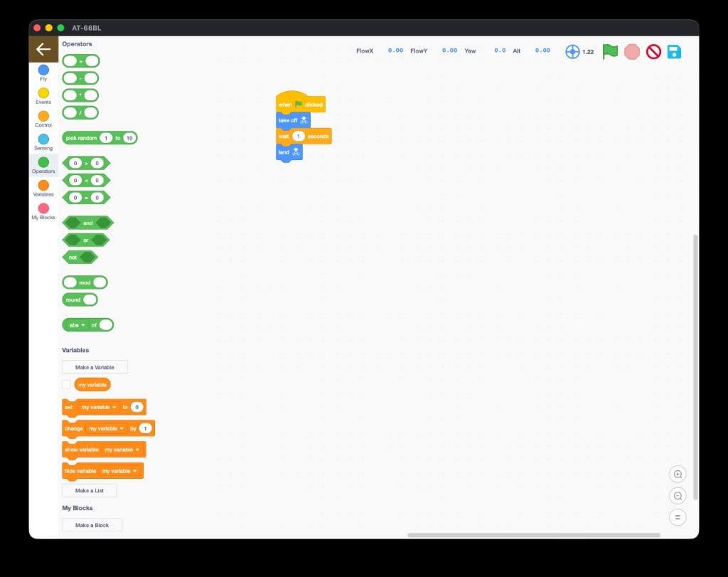Select the division operator block
The width and height of the screenshot is (728, 577).
coord(81,112)
